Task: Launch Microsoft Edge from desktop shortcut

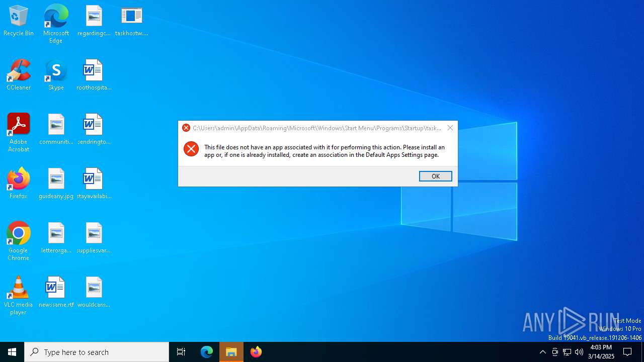Action: [x=56, y=24]
